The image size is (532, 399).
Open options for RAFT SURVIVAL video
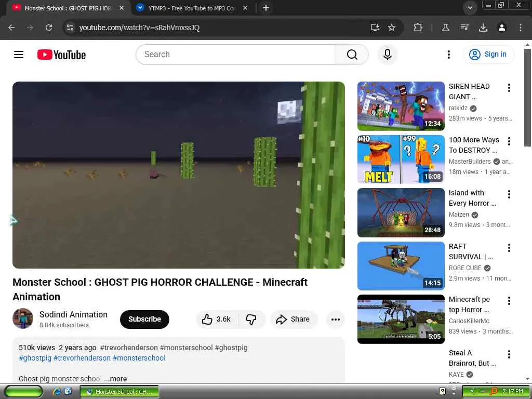pos(509,248)
